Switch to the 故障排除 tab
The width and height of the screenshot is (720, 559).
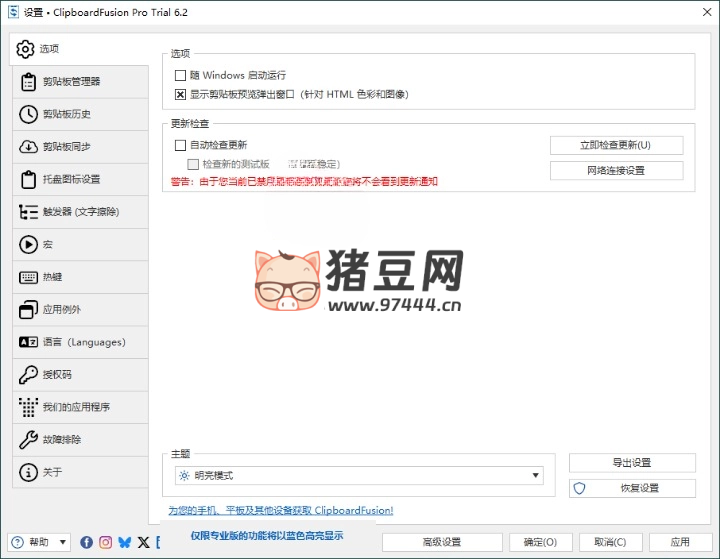click(x=80, y=440)
